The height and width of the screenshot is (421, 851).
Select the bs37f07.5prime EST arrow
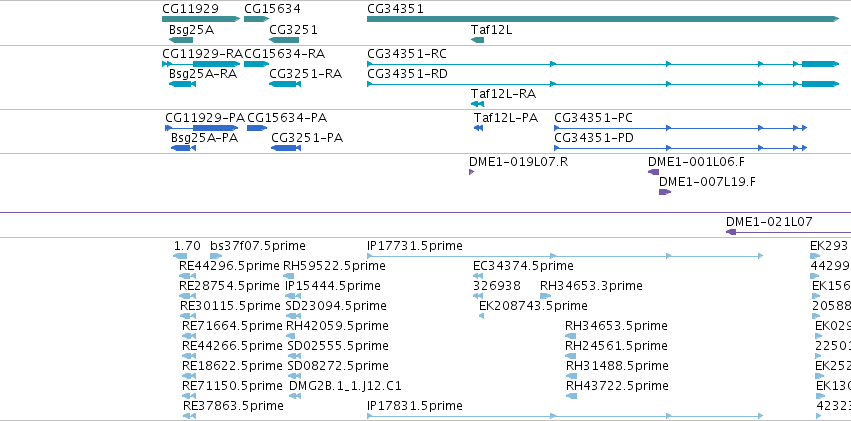(x=215, y=256)
